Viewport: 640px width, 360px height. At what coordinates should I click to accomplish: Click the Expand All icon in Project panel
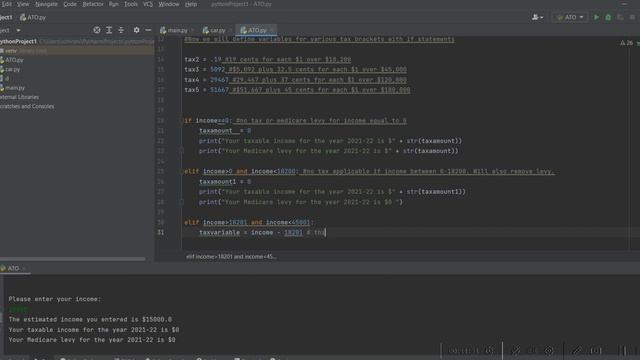pos(109,30)
